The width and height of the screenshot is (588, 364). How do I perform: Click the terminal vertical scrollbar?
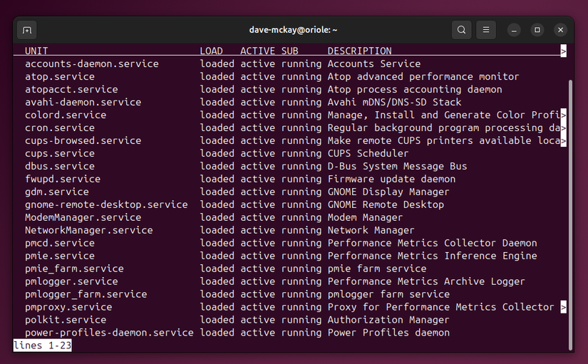570,214
